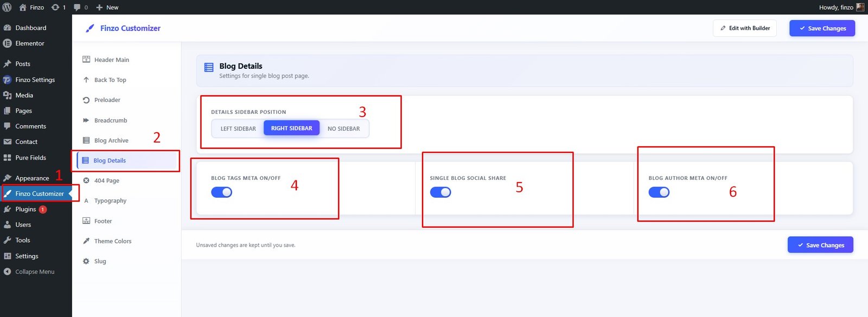Click the Appearance paintbrush icon

pyautogui.click(x=7, y=178)
